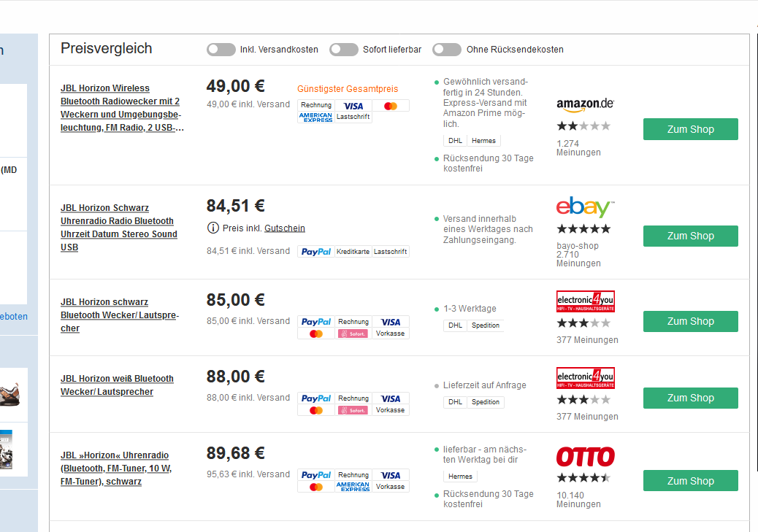The image size is (758, 532).
Task: Open JBL Horizon Wireless Bluetooth Radiowecker link
Action: (120, 108)
